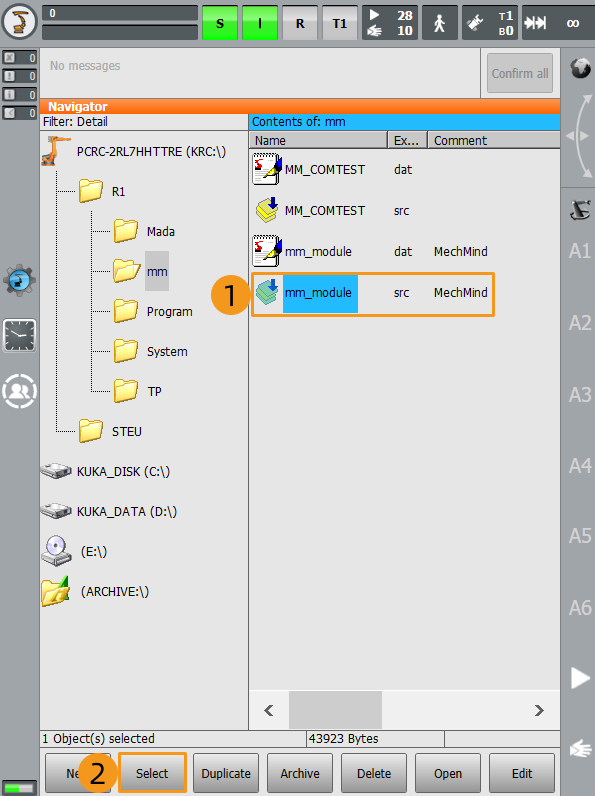Click the Select button
The height and width of the screenshot is (796, 595).
point(152,773)
